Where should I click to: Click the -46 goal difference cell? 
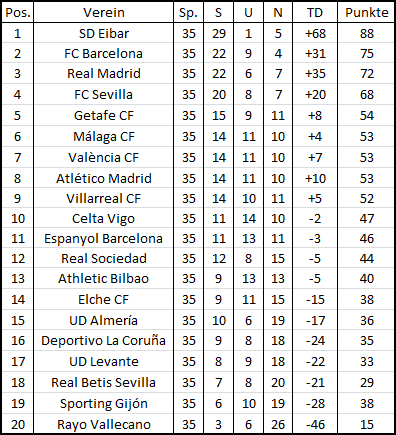(x=315, y=424)
